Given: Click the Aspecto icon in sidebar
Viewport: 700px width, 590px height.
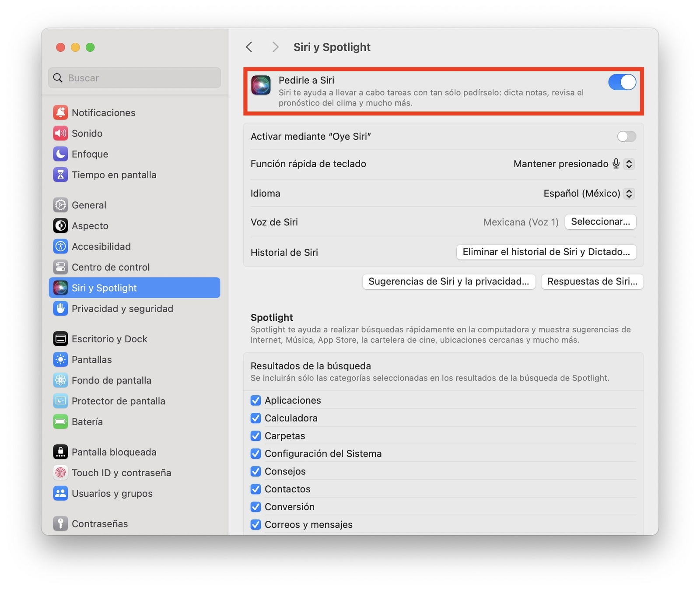Looking at the screenshot, I should [60, 226].
